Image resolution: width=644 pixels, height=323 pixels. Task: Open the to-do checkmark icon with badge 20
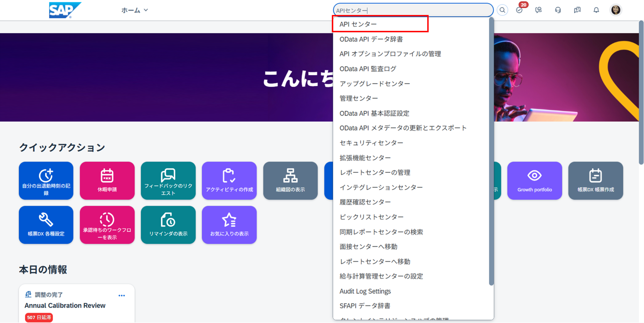coord(519,10)
